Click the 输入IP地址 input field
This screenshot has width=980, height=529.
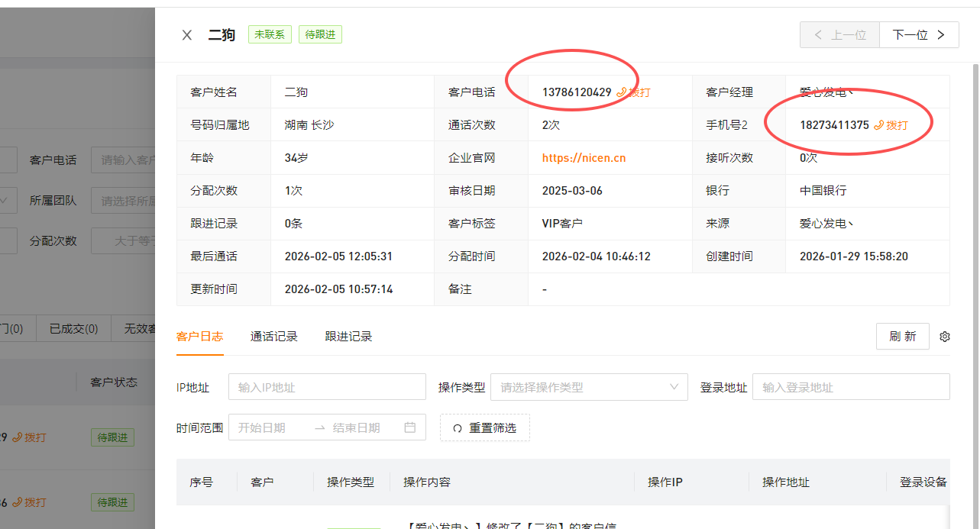tap(327, 387)
